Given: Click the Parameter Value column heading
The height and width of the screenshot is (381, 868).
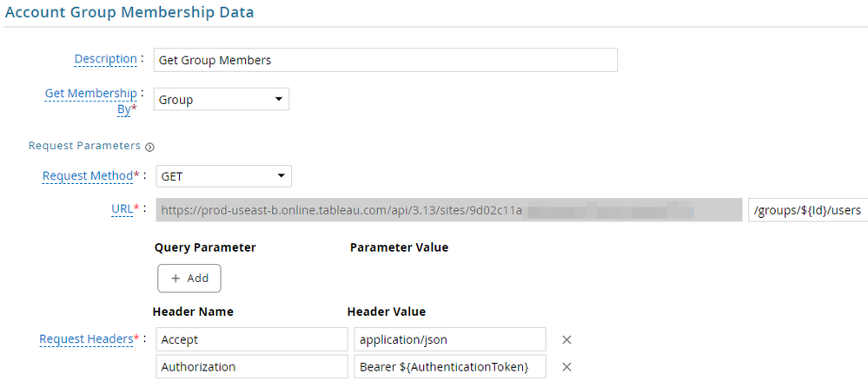Looking at the screenshot, I should click(x=399, y=247).
